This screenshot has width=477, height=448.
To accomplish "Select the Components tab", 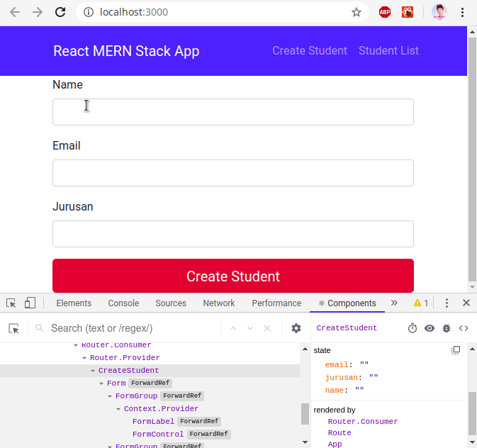I will [x=347, y=303].
